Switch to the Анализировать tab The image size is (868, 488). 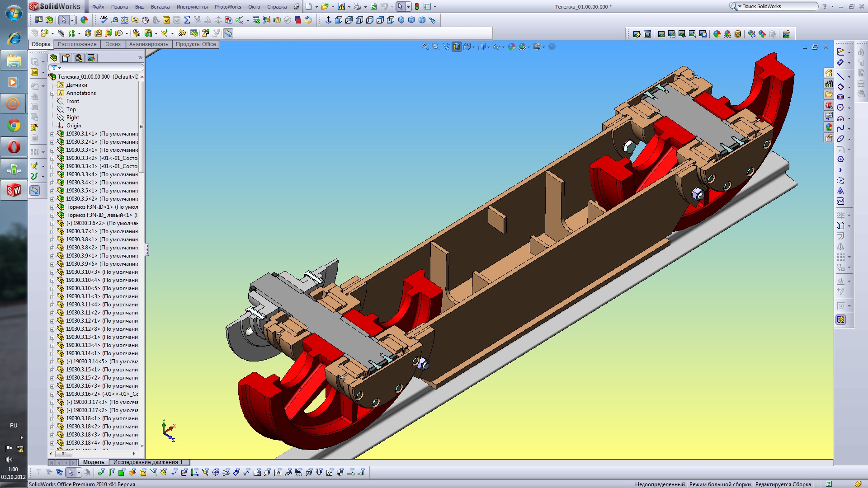point(149,44)
